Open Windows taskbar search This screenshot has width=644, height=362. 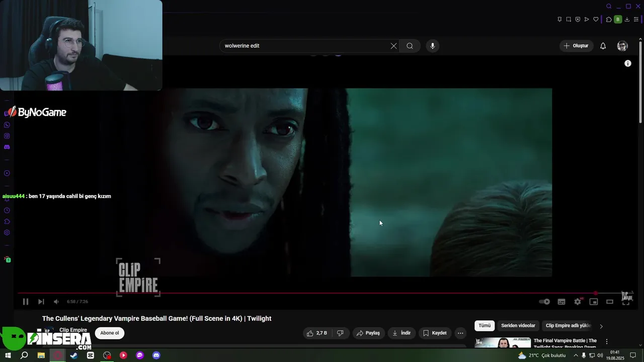coord(24,355)
